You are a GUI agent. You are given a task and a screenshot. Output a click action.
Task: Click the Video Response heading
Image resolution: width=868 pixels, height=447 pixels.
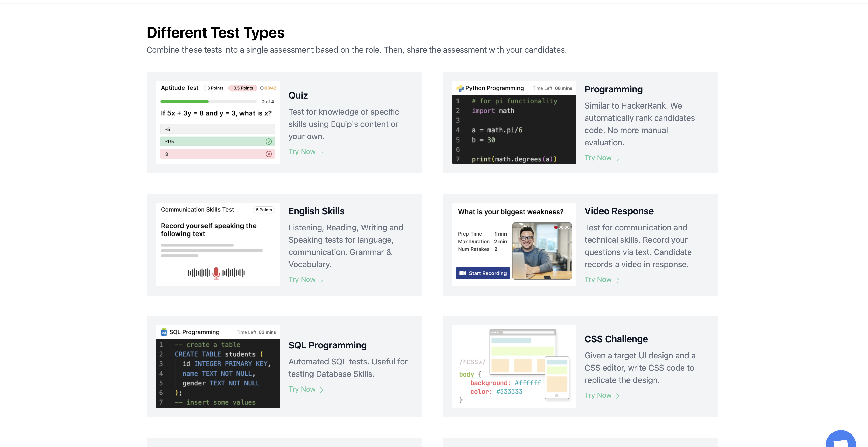point(619,211)
